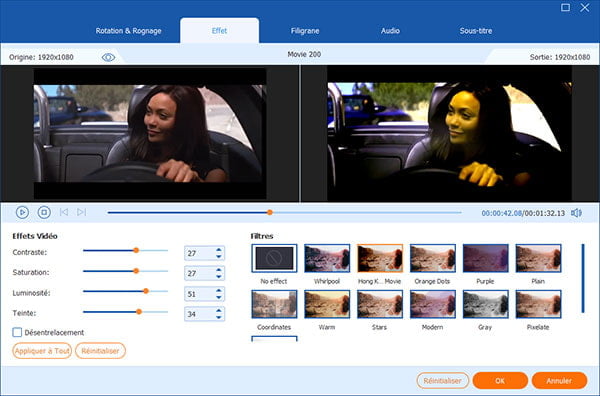Select the Plain filter
Viewport: 600px width, 396px height.
(538, 258)
